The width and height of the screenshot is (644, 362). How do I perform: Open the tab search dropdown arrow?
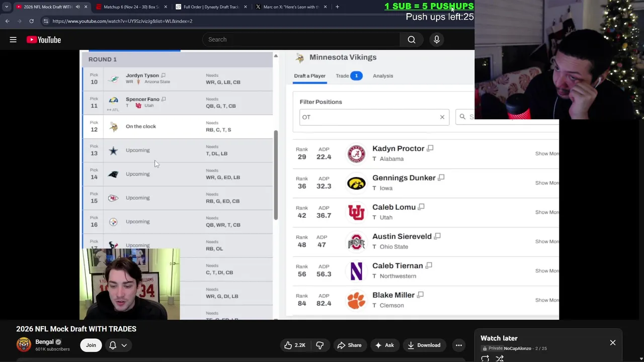tap(7, 7)
